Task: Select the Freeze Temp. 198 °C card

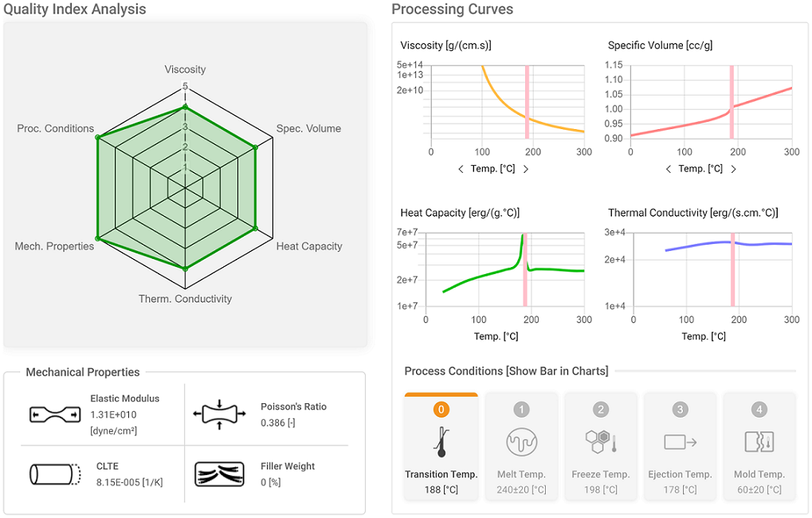Action: 601,446
